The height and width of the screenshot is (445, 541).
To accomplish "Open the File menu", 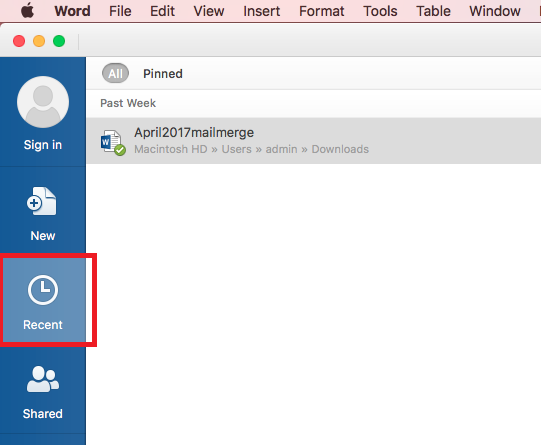I will pyautogui.click(x=120, y=11).
